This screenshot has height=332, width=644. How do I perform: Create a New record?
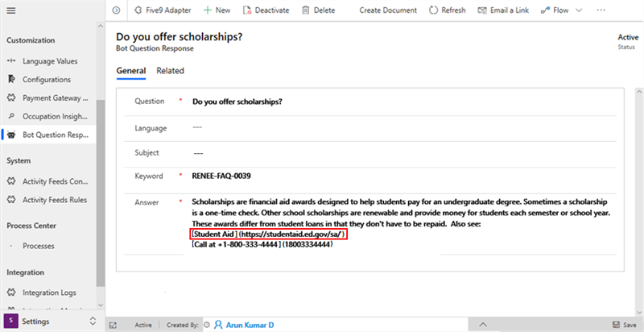tap(217, 10)
